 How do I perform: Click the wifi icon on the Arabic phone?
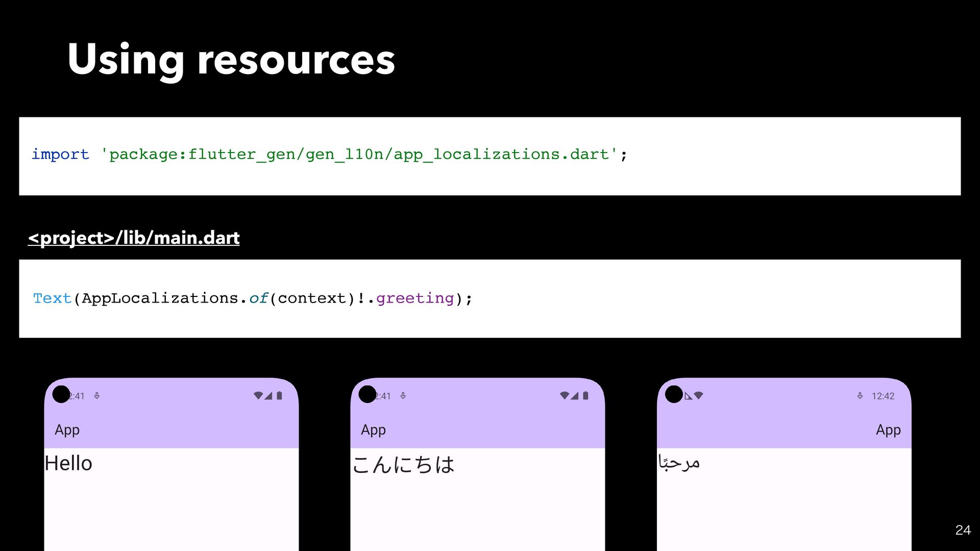(x=699, y=395)
